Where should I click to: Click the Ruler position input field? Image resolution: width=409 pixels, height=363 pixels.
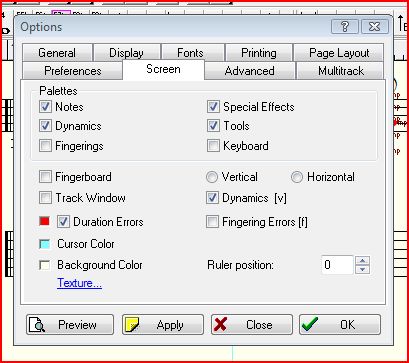(x=337, y=265)
